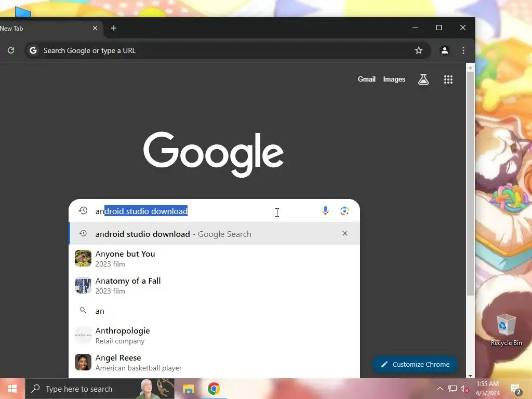Click Customize Chrome button
The image size is (532, 399).
click(x=415, y=364)
